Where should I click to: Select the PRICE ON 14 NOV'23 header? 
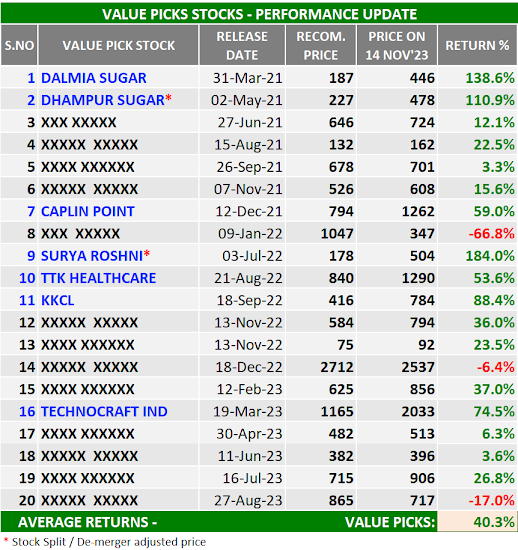pyautogui.click(x=397, y=45)
